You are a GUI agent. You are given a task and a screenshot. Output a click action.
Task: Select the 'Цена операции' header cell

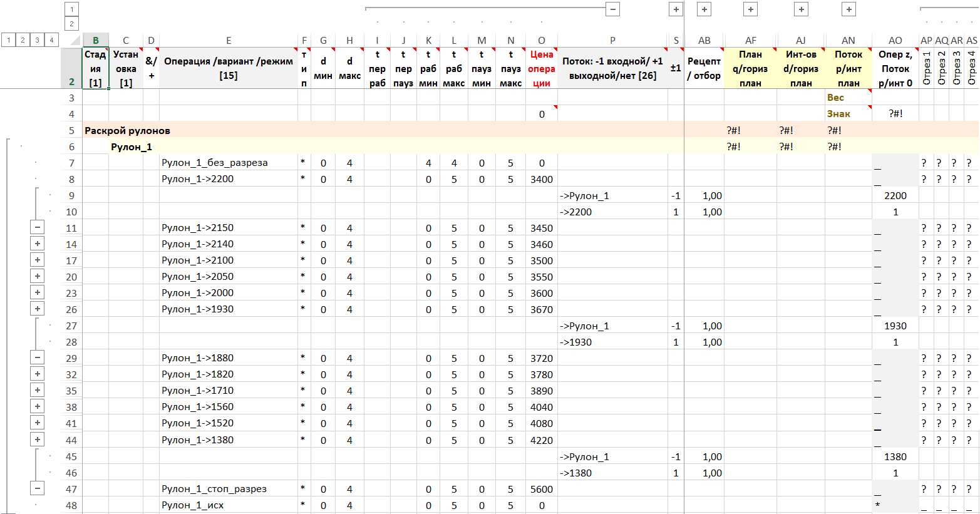(x=541, y=68)
